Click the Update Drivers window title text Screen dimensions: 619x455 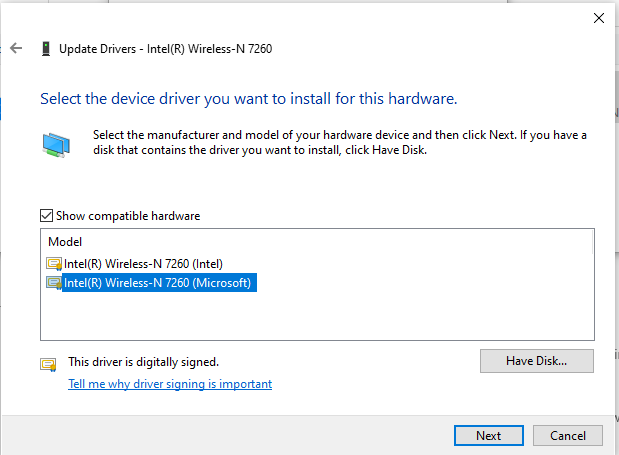point(165,48)
